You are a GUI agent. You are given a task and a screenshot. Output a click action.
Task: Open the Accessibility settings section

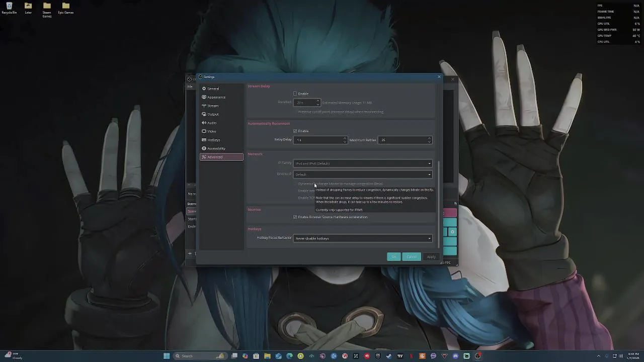[221, 148]
